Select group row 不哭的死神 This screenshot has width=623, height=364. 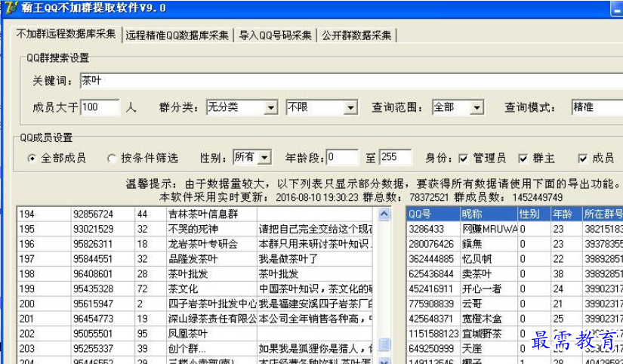coord(195,230)
